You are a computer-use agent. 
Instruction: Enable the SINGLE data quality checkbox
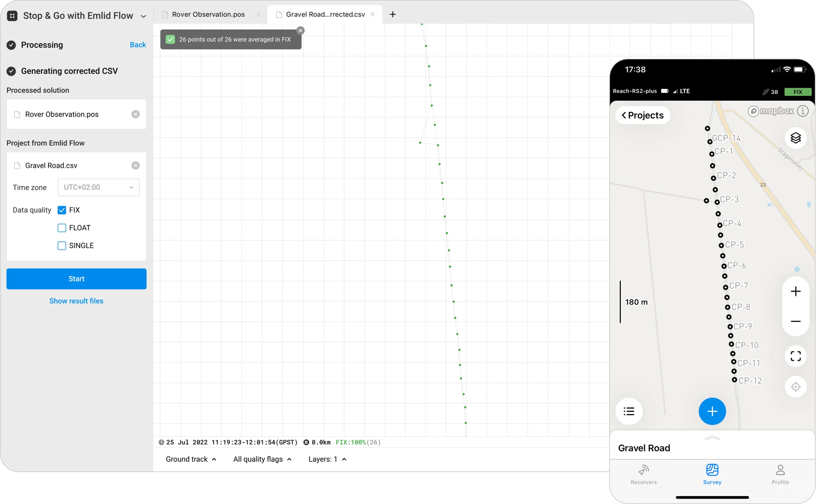[62, 246]
